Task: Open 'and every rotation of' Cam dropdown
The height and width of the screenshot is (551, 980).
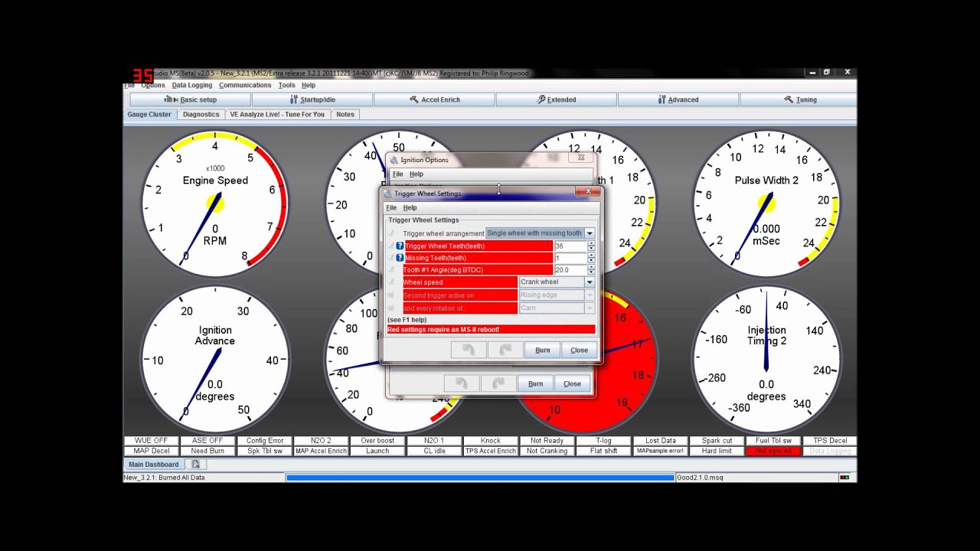Action: (590, 308)
